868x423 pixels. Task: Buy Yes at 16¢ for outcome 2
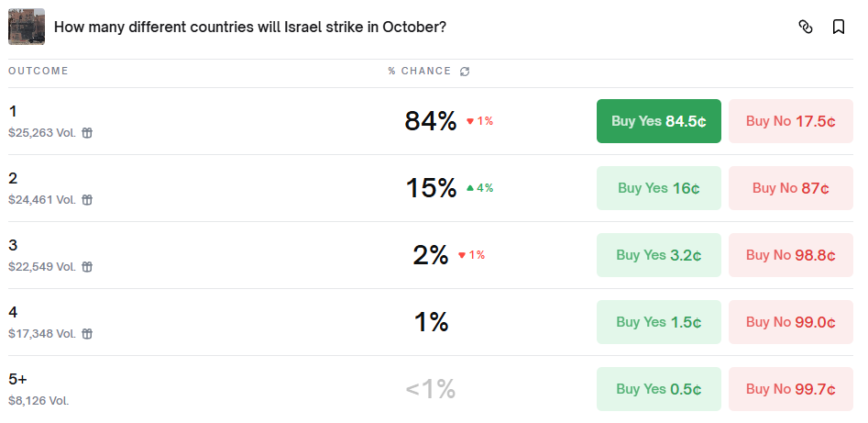(x=659, y=188)
